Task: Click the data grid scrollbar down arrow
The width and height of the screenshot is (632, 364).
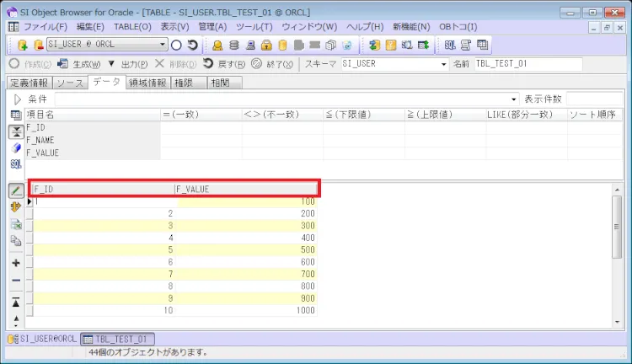Action: point(618,322)
